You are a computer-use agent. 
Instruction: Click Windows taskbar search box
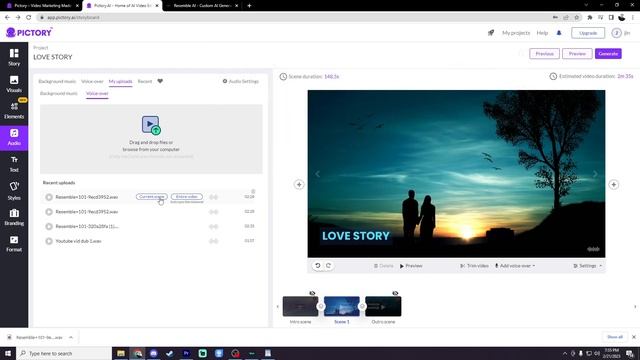tap(64, 353)
